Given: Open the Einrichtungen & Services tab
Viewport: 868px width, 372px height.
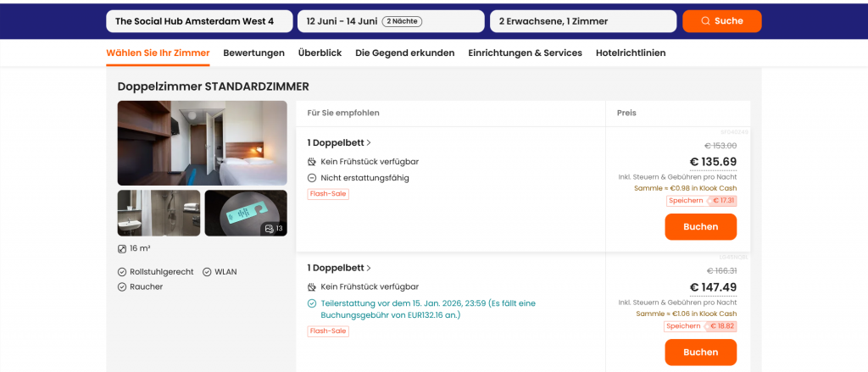Looking at the screenshot, I should click(525, 53).
